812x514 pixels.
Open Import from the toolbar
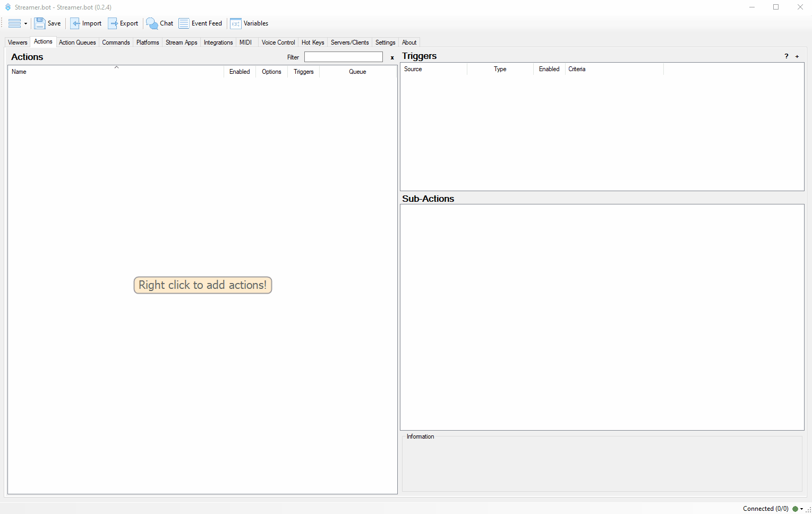click(75, 23)
